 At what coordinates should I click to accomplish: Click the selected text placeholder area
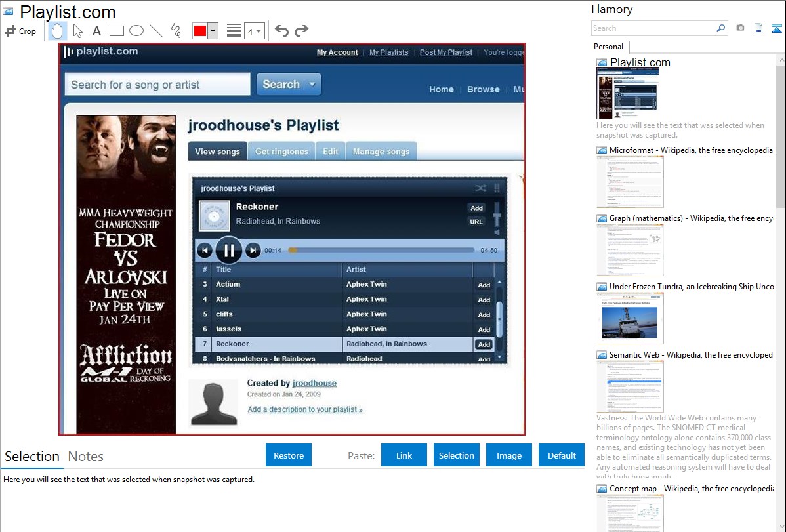pos(129,480)
